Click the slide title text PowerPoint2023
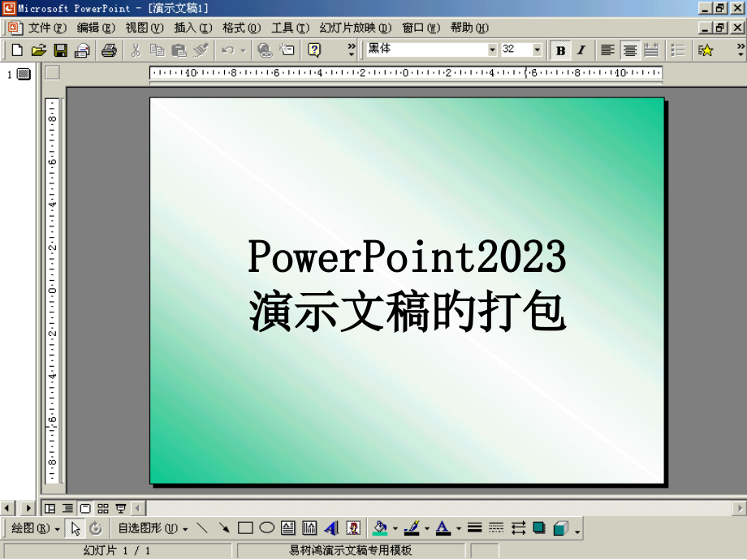Image resolution: width=747 pixels, height=560 pixels. coord(408,256)
